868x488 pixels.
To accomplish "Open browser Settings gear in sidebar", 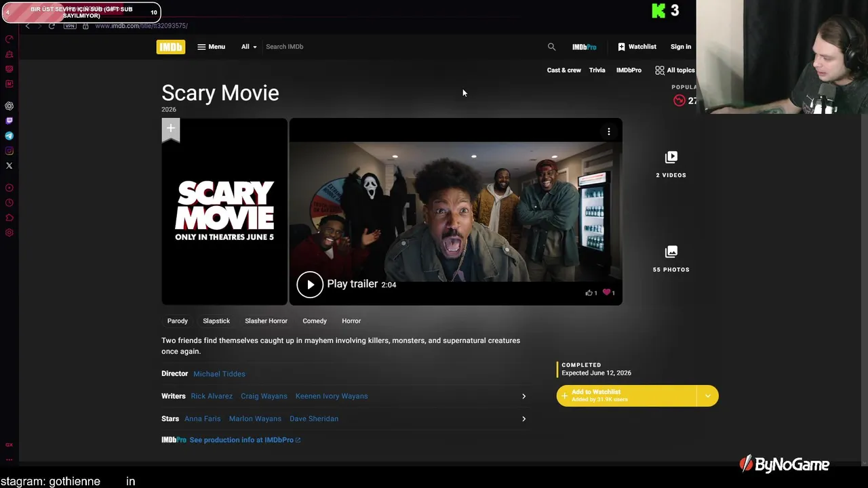I will pyautogui.click(x=9, y=232).
